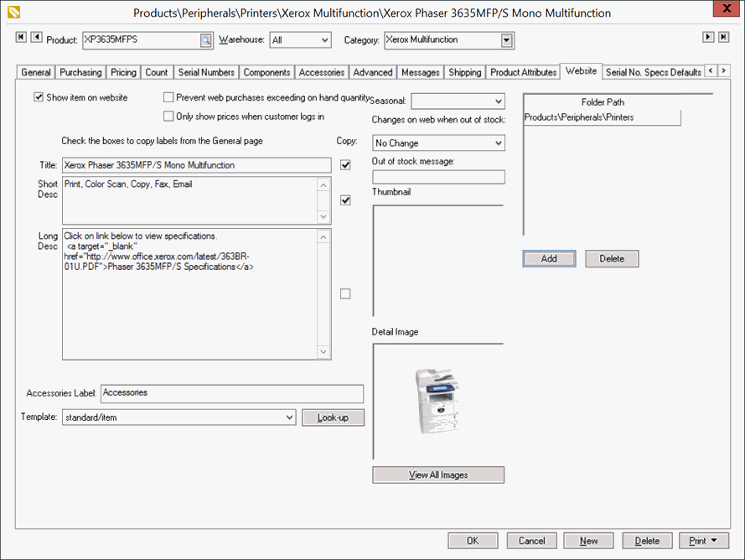Image resolution: width=745 pixels, height=560 pixels.
Task: Click the View All Images button
Action: (438, 475)
